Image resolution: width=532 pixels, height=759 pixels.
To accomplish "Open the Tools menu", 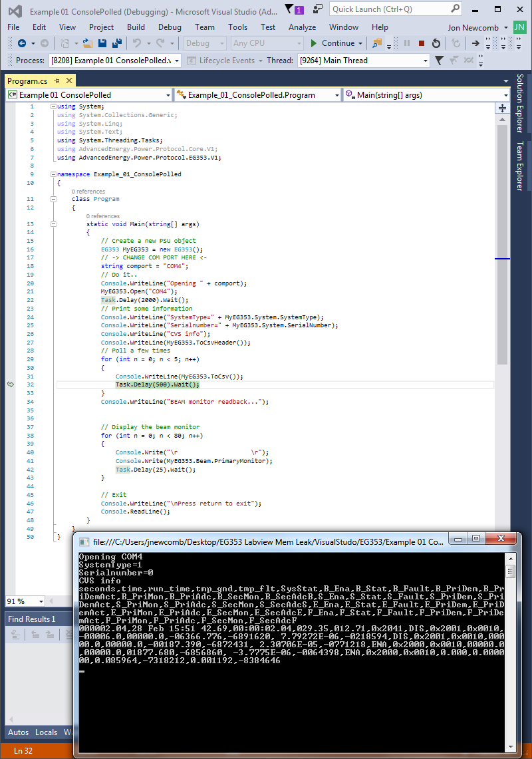I will [x=237, y=27].
